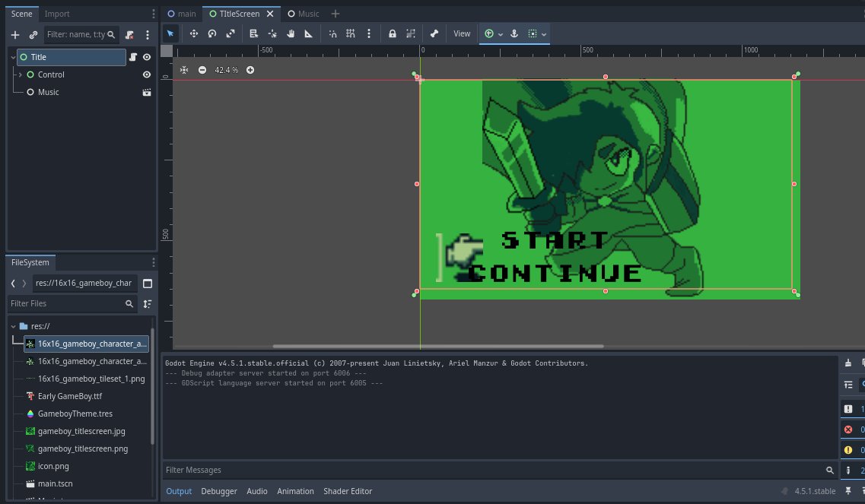Screen dimensions: 865x504
Task: Zoom in the 2D viewport
Action: 250,70
